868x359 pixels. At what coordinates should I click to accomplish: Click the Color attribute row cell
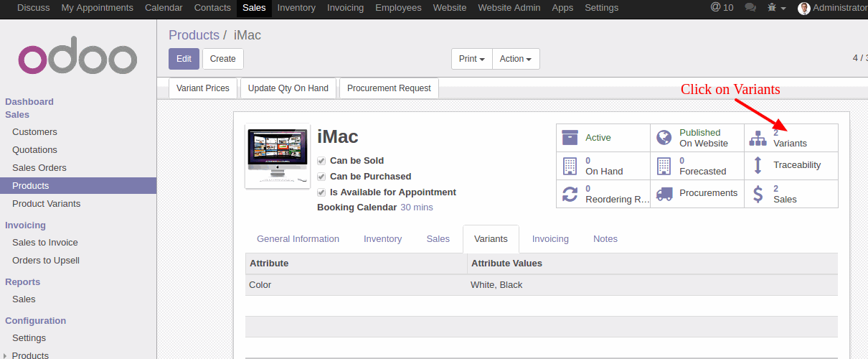coord(356,285)
